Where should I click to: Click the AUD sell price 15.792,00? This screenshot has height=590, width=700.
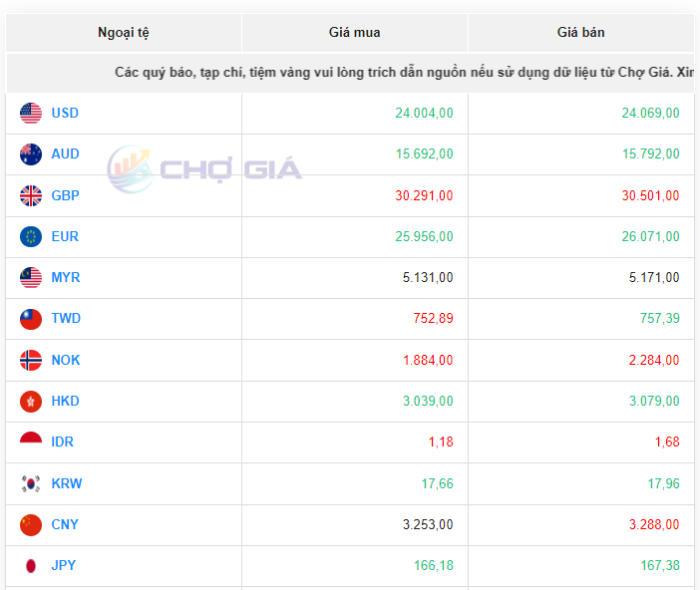650,154
